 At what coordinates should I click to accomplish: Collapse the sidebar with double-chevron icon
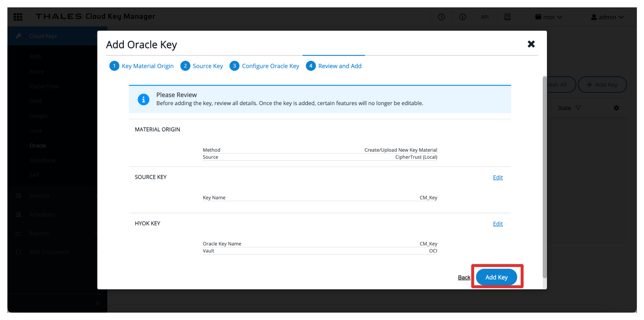click(x=97, y=303)
